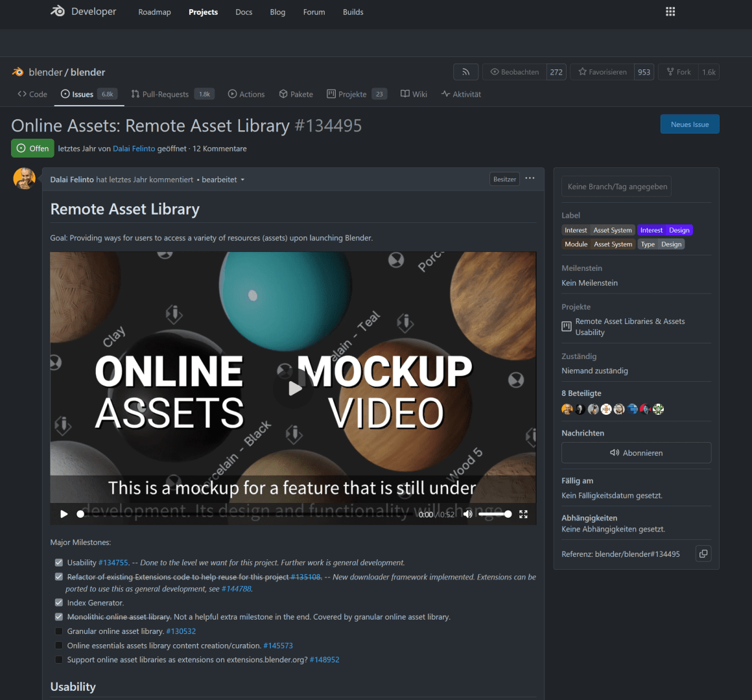Click the Favorisieren star button
Viewport: 752px width, 700px height.
(x=602, y=72)
